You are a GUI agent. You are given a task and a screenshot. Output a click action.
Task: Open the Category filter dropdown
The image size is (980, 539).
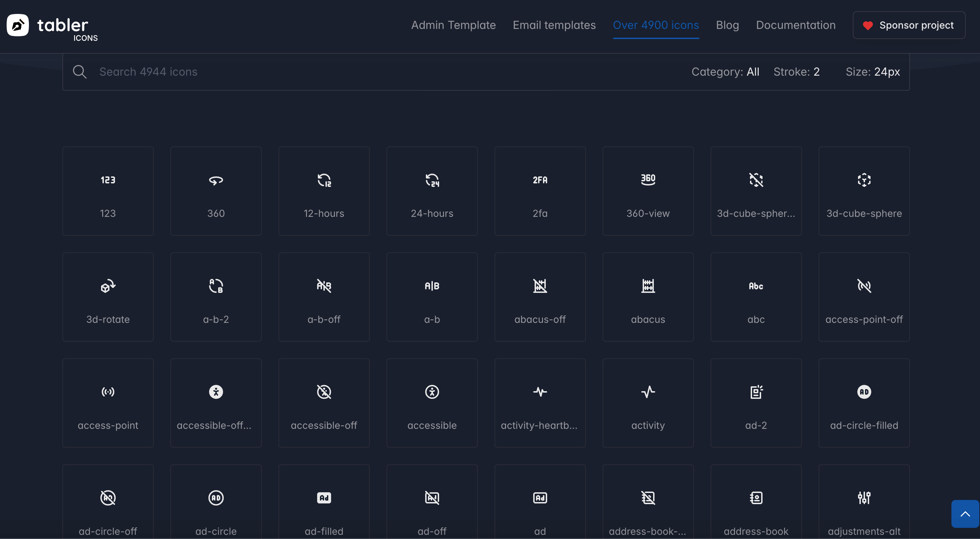pos(752,71)
